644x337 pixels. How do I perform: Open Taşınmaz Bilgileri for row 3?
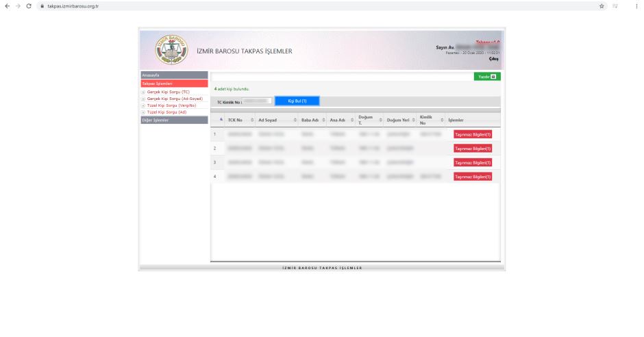[x=473, y=162]
